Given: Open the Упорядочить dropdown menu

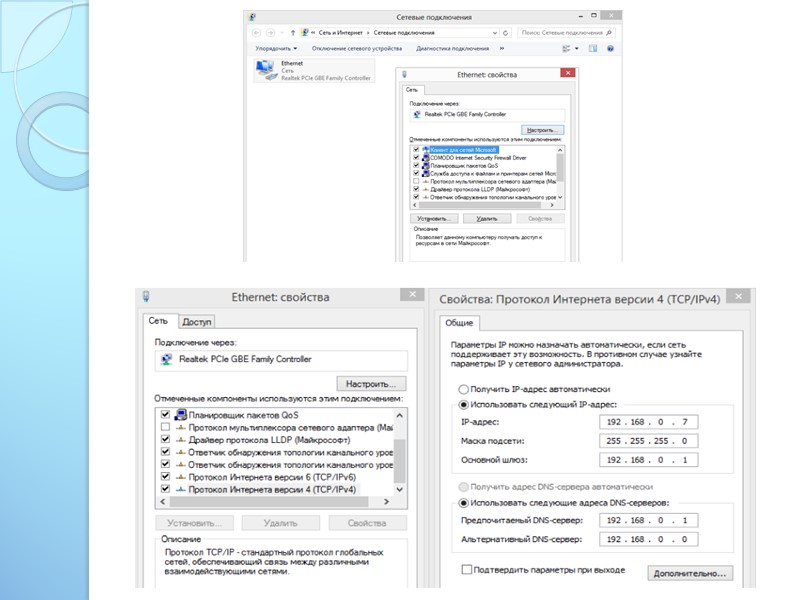Looking at the screenshot, I should coord(276,48).
